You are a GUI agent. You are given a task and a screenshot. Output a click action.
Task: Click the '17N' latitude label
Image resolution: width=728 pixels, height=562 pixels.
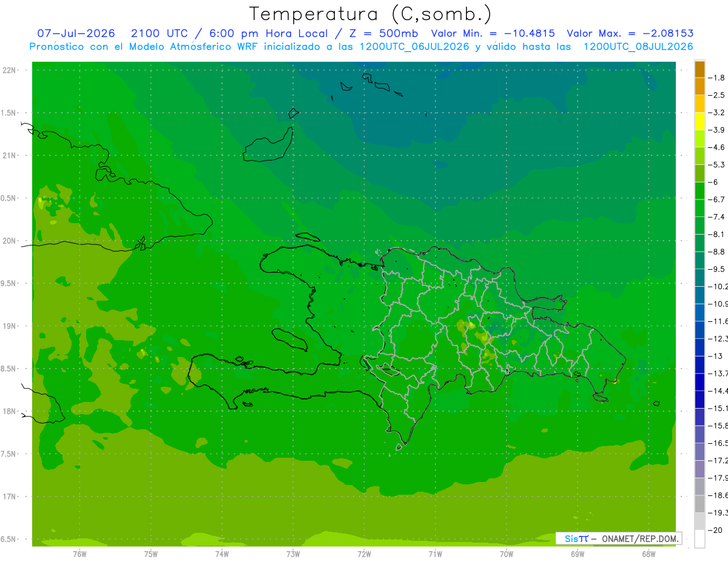[10, 497]
